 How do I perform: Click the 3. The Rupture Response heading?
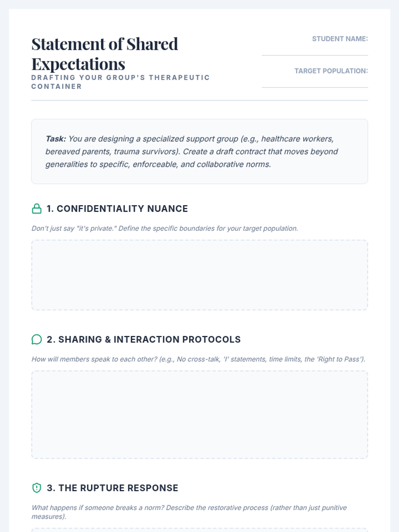point(112,488)
